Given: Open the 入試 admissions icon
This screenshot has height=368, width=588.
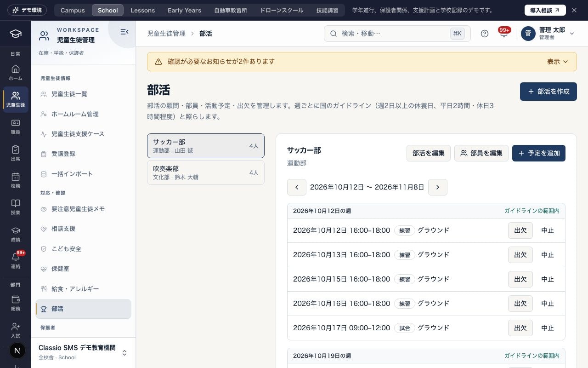Looking at the screenshot, I should [16, 330].
